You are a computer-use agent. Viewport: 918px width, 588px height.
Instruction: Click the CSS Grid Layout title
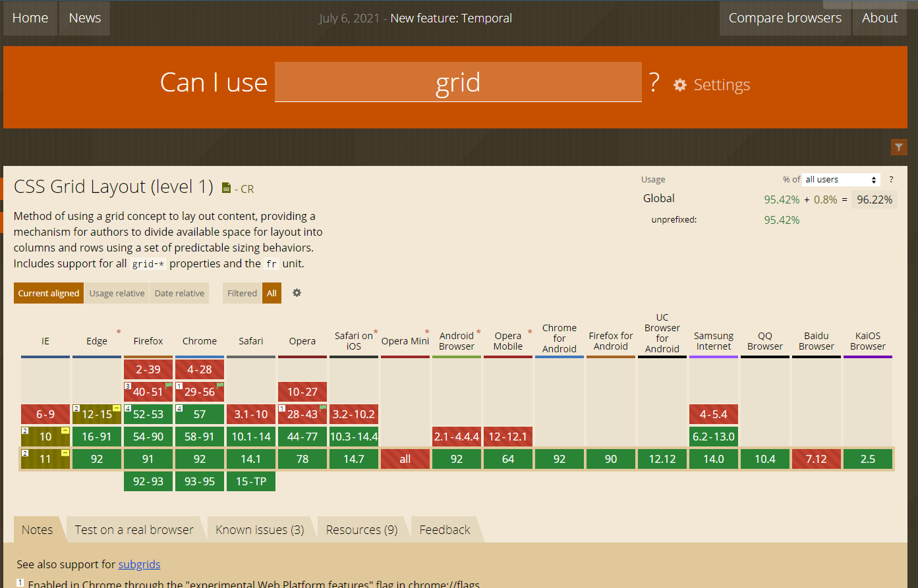pyautogui.click(x=113, y=187)
